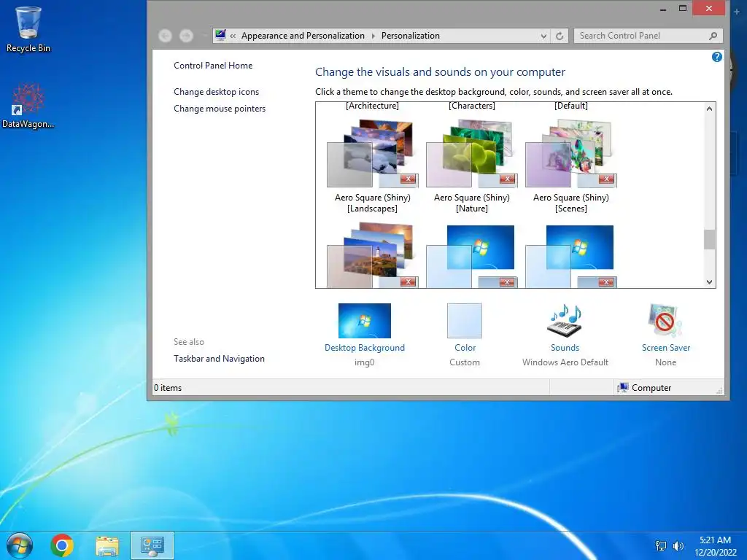The width and height of the screenshot is (747, 560).
Task: Click the [Architecture] theme label
Action: [373, 106]
